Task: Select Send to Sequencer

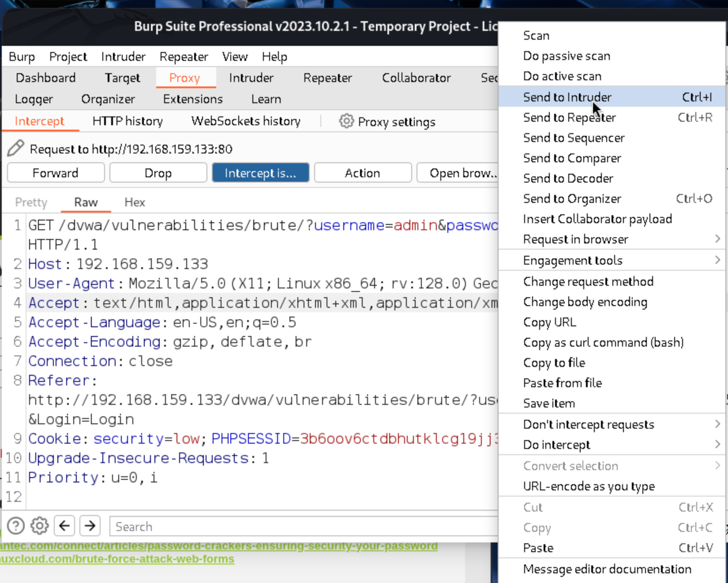Action: [x=612, y=138]
